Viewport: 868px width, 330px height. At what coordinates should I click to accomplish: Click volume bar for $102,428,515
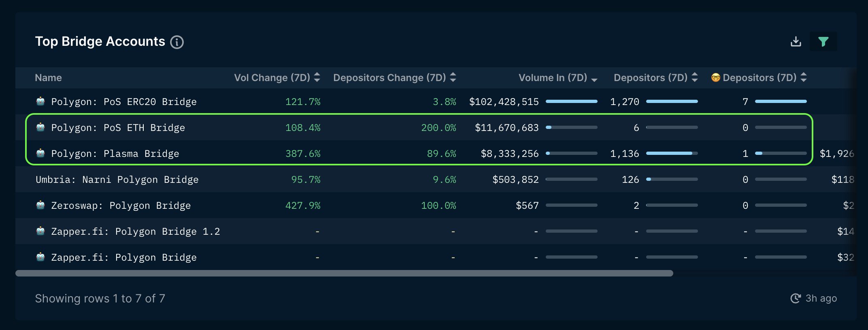[x=572, y=101]
